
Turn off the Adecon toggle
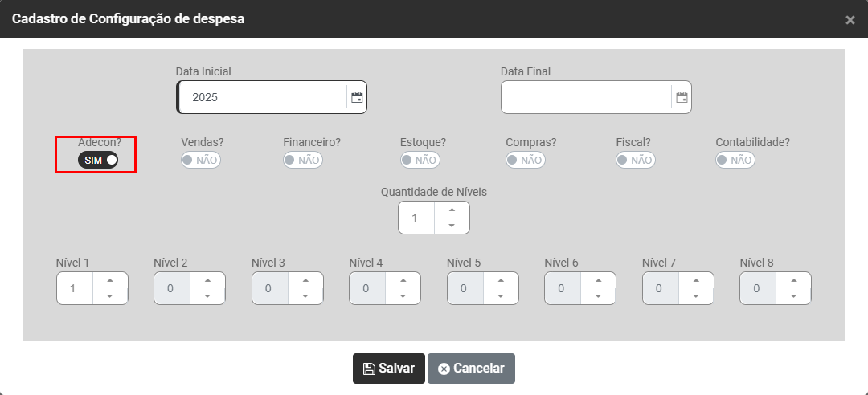(98, 160)
